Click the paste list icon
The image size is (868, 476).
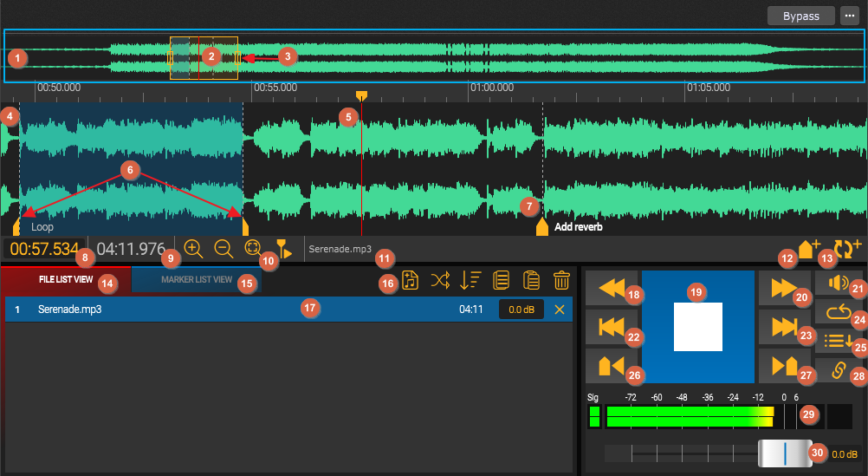(x=531, y=280)
